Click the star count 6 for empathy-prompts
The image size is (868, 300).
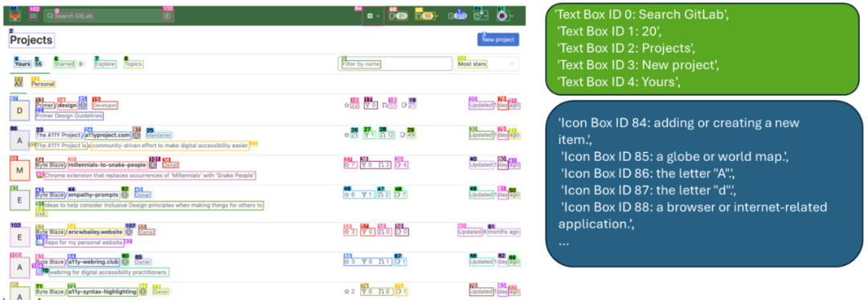(x=350, y=195)
